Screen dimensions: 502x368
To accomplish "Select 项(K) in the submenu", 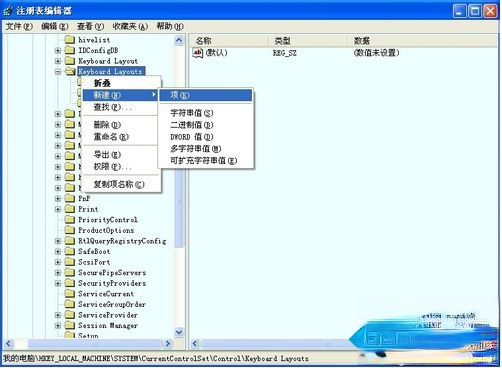I will click(x=206, y=95).
